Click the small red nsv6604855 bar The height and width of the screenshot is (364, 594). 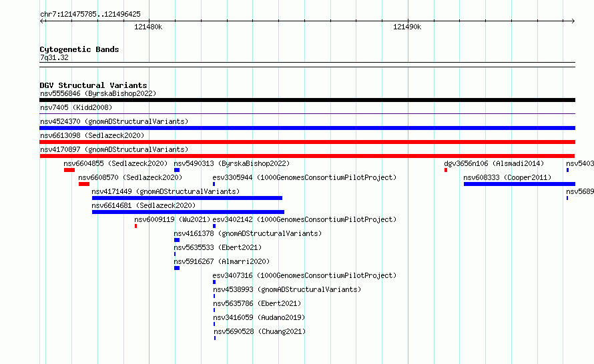pyautogui.click(x=69, y=170)
